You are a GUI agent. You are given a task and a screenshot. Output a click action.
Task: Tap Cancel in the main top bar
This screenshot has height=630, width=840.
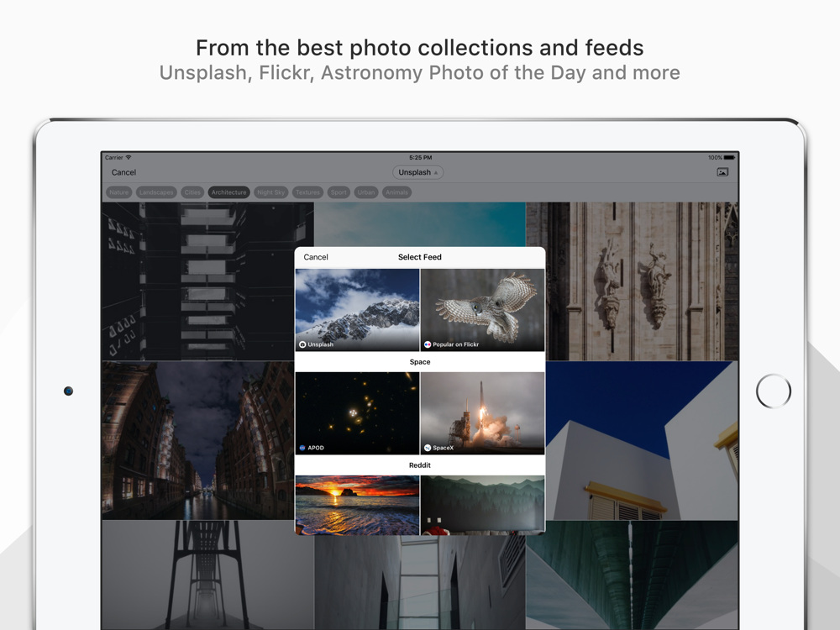pyautogui.click(x=123, y=172)
